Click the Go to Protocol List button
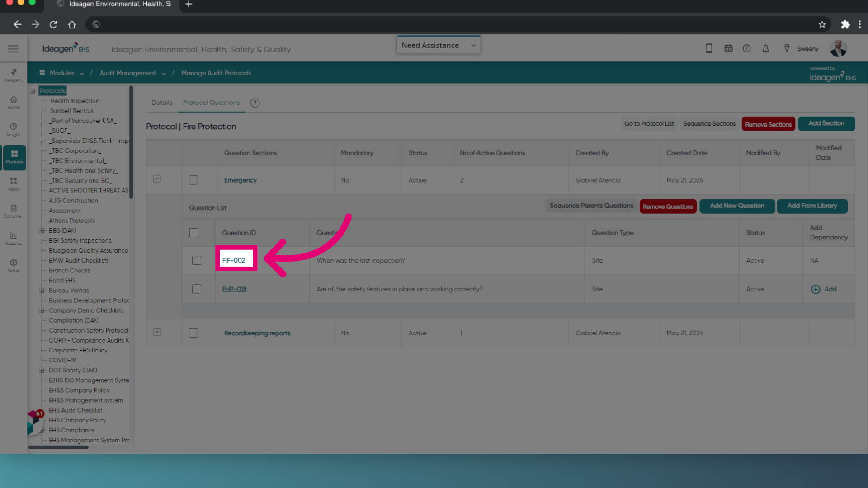This screenshot has height=488, width=868. coord(649,124)
